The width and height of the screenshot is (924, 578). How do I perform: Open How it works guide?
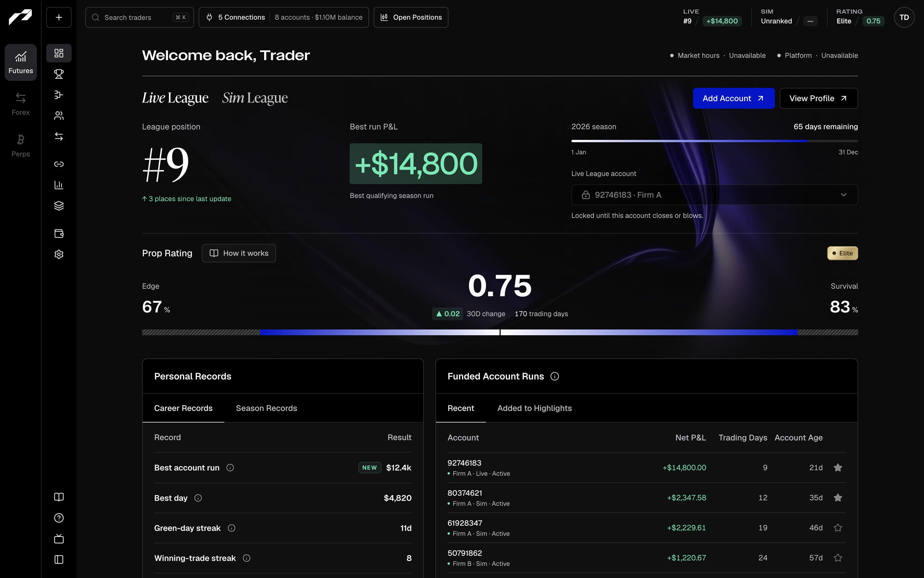click(x=239, y=253)
